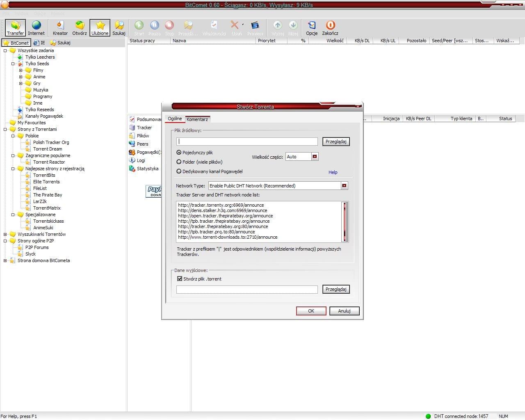Image resolution: width=525 pixels, height=420 pixels.
Task: Expand the Wyszukiwarki Torrentów node
Action: point(5,234)
